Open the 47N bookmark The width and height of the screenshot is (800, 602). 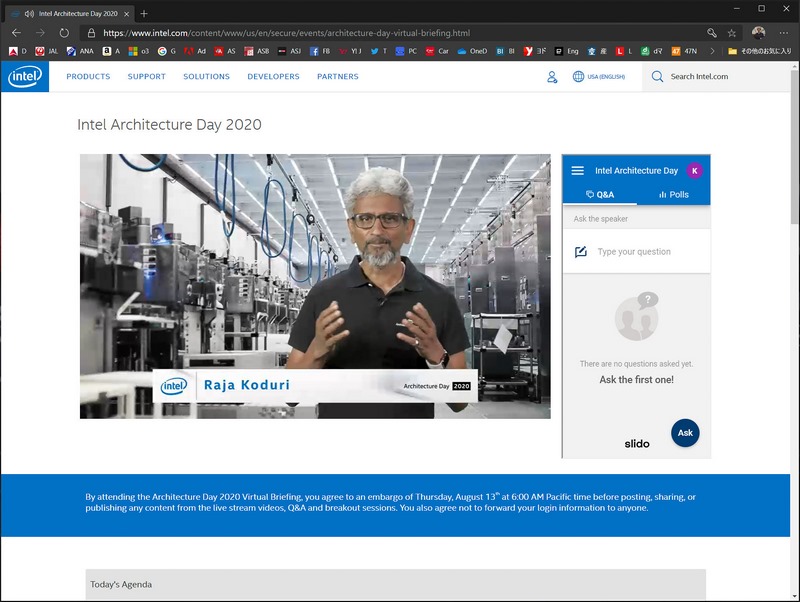[x=684, y=51]
